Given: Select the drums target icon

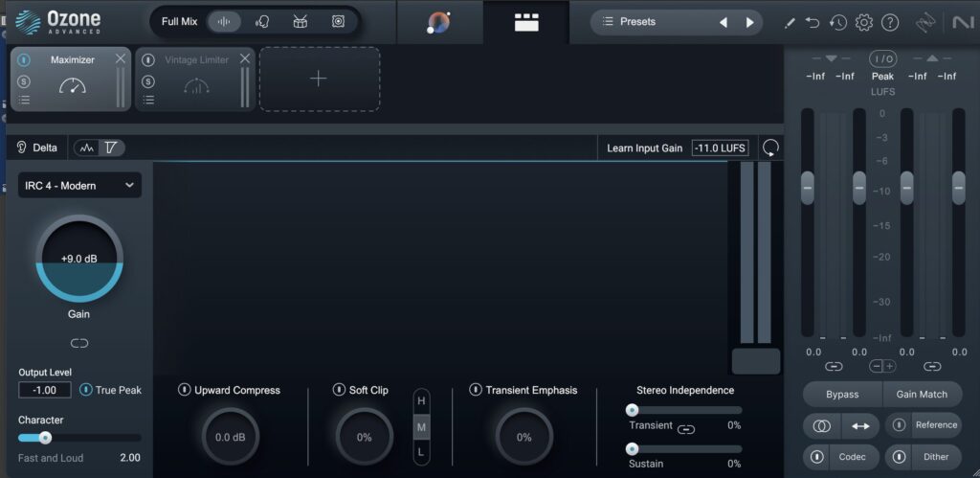Looking at the screenshot, I should tap(300, 21).
